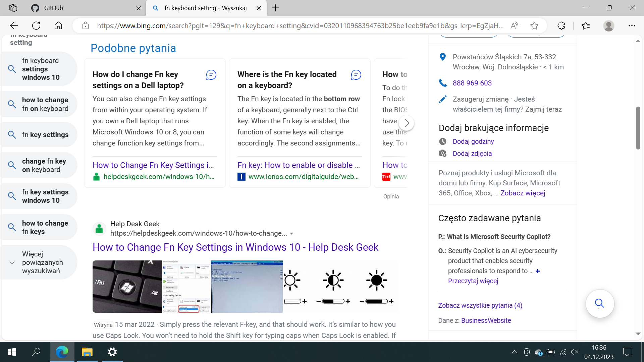Search 'fn key settings windows 10' suggestion

pyautogui.click(x=40, y=196)
